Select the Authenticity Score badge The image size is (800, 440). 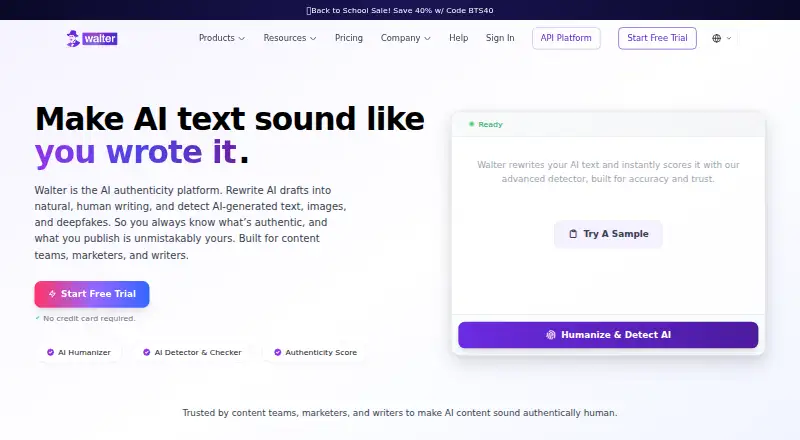(x=315, y=352)
